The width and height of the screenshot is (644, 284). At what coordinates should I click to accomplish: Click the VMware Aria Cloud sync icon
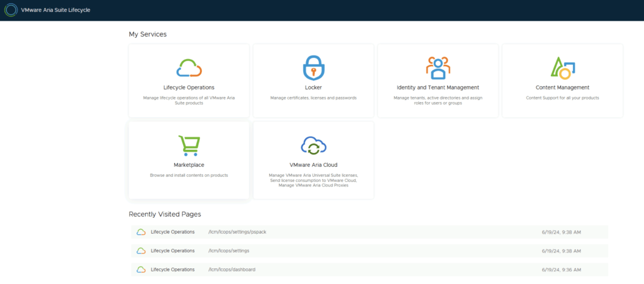(313, 145)
